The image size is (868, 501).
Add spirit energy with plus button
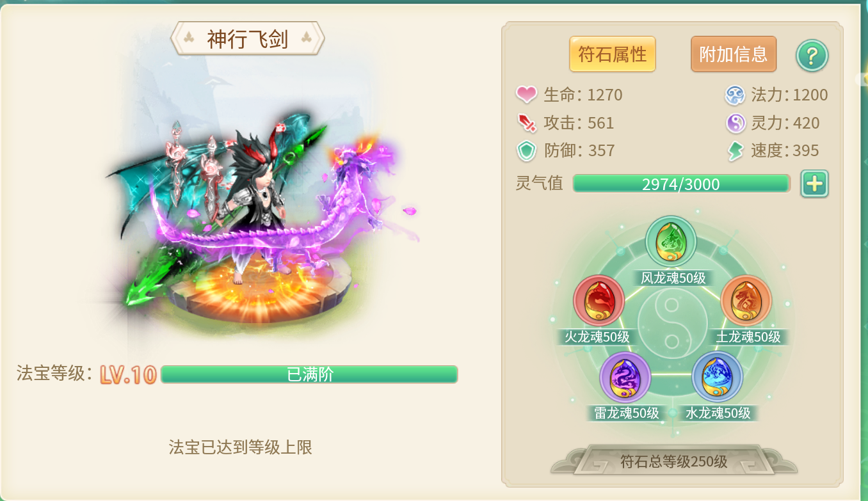pos(815,184)
